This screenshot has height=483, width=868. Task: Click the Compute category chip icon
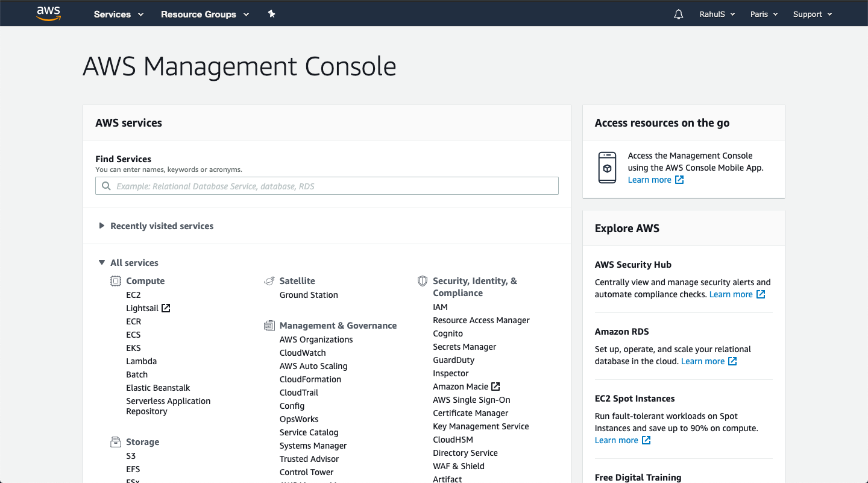point(116,281)
